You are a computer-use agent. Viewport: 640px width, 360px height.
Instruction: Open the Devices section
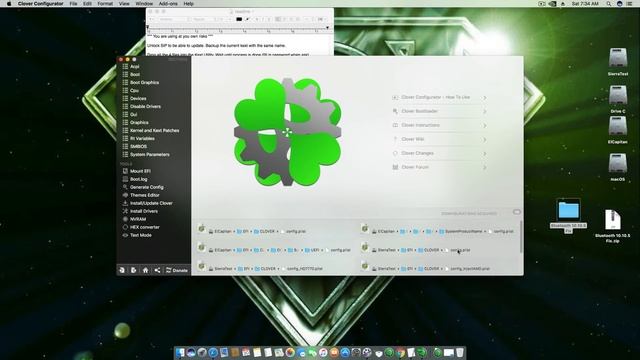click(138, 98)
